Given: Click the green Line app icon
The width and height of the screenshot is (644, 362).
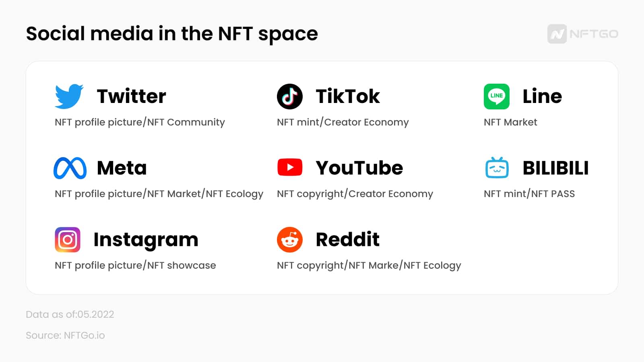Looking at the screenshot, I should [x=496, y=97].
